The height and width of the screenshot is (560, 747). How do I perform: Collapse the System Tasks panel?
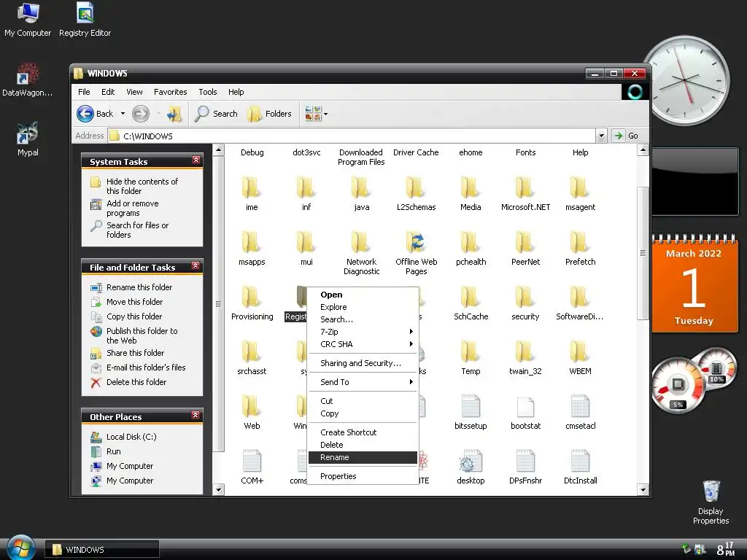[x=196, y=160]
